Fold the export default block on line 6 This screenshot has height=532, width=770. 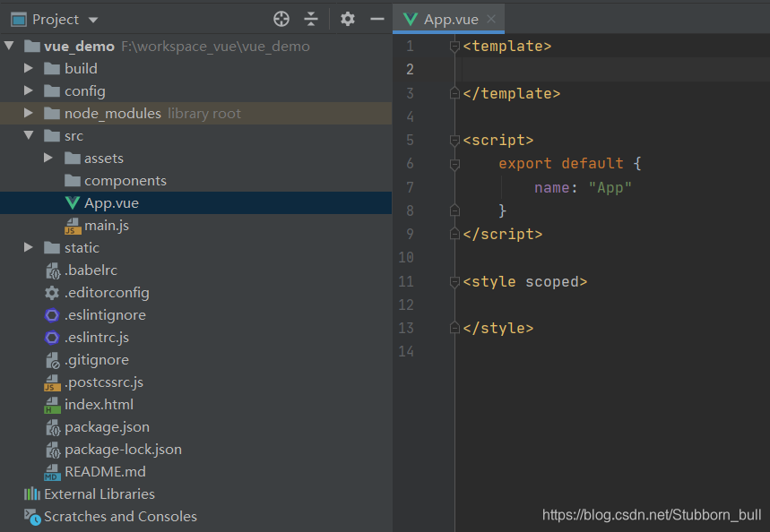coord(454,164)
